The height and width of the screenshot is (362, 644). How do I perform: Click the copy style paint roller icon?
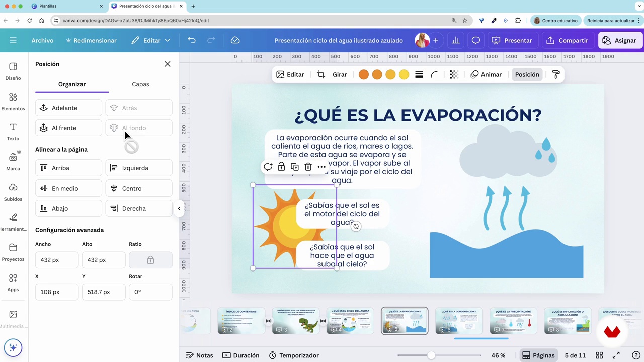[x=556, y=74]
